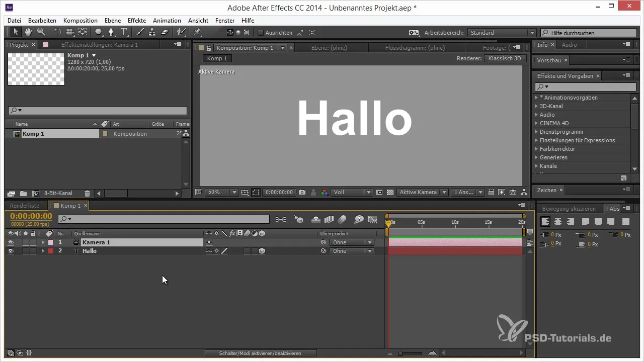The height and width of the screenshot is (362, 644).
Task: Click the Komp 1 breadcrumb button in viewer
Action: [x=217, y=58]
